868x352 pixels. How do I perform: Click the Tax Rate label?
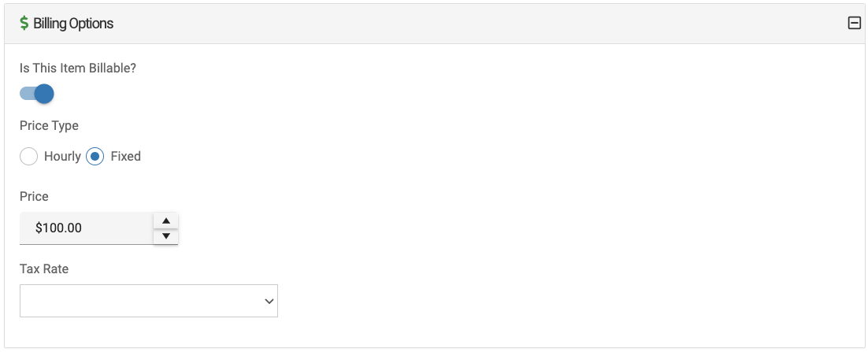pos(44,269)
